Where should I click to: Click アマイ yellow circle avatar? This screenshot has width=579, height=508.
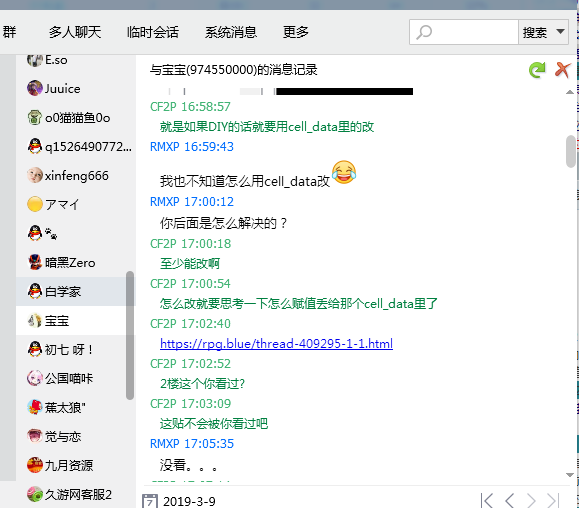[35, 204]
